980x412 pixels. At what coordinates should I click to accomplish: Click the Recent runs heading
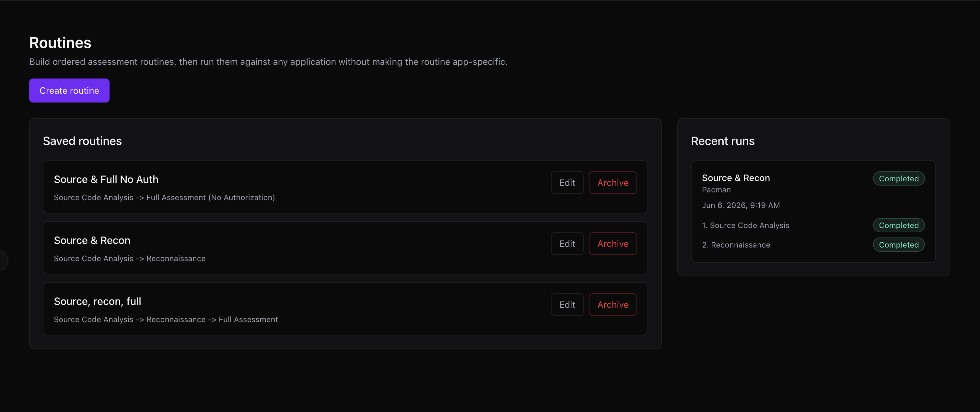[x=722, y=141]
